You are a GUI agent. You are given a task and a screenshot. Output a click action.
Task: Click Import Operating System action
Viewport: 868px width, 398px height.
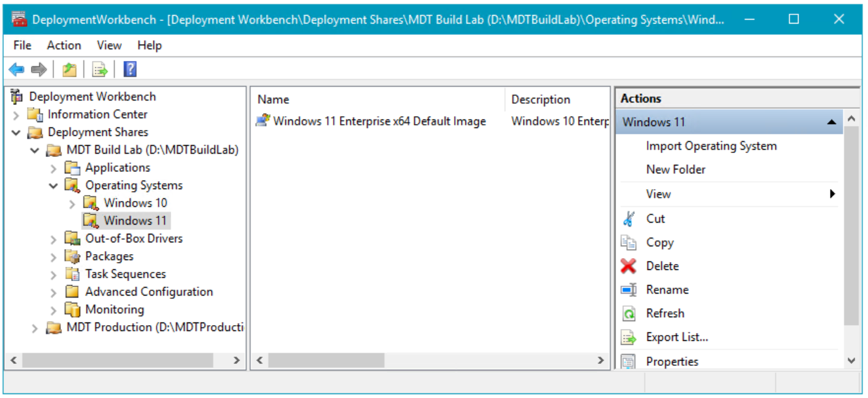coord(711,146)
